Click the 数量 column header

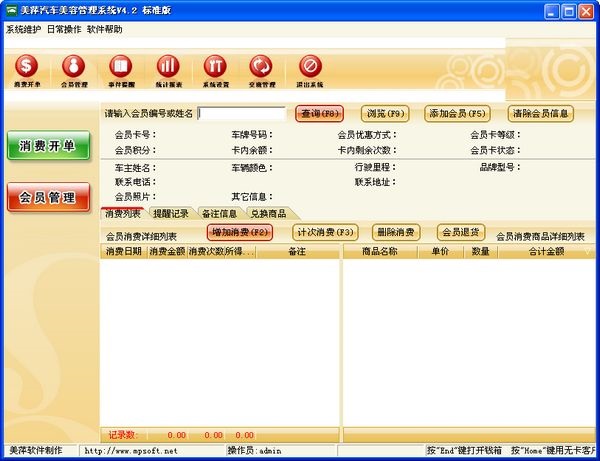(481, 251)
